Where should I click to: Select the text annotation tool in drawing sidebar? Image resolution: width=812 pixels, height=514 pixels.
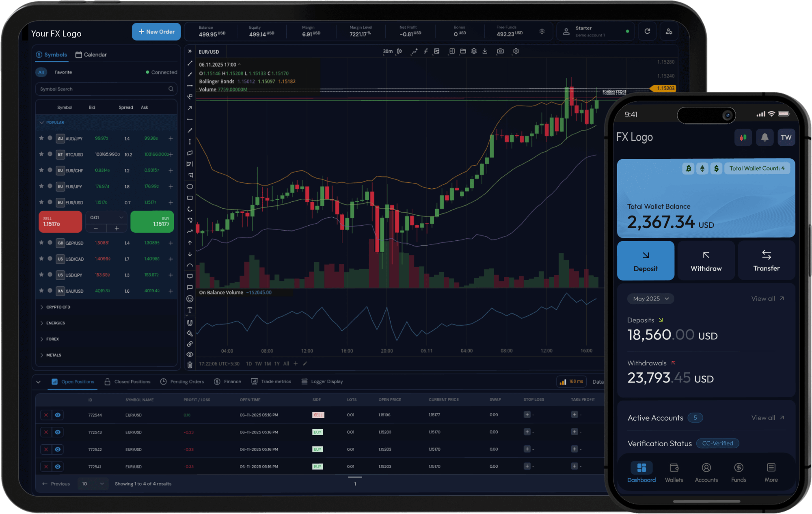pyautogui.click(x=190, y=310)
